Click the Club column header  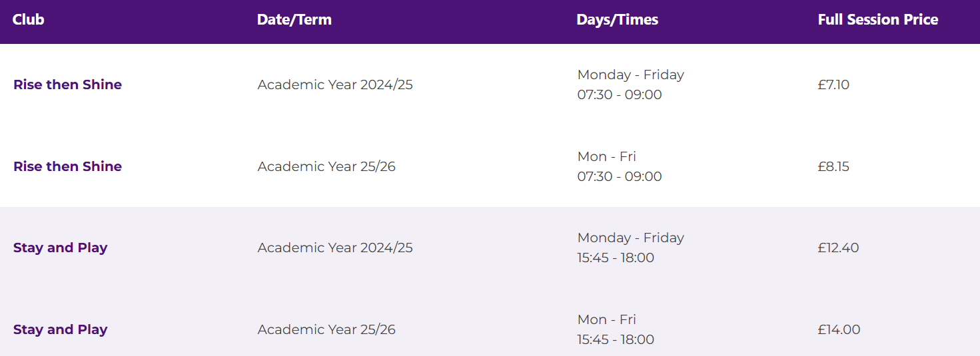click(28, 20)
